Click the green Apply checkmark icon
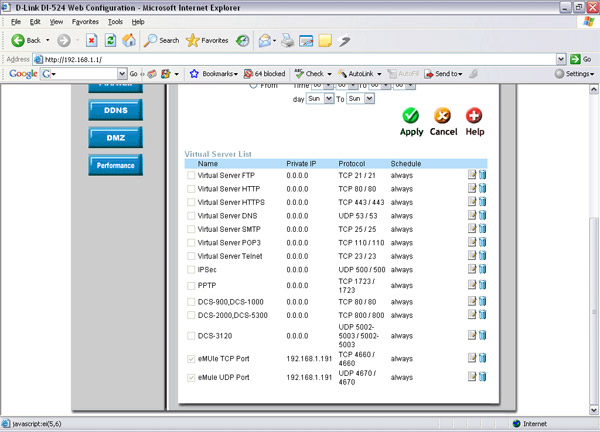The image size is (600, 432). [411, 117]
